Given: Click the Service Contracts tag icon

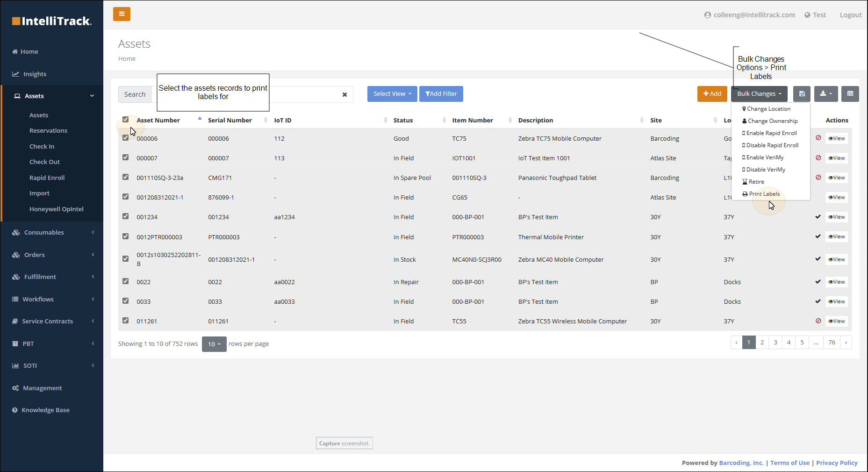Looking at the screenshot, I should click(15, 321).
